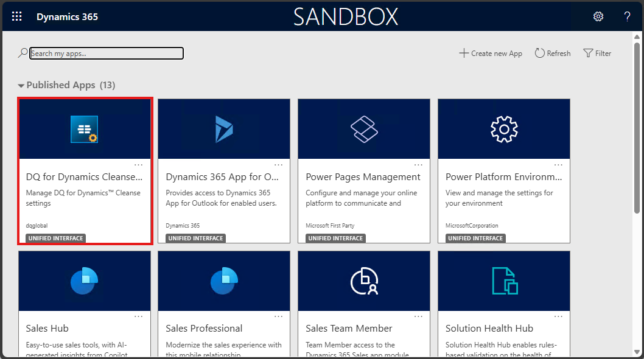
Task: Open Sales Team Member app icon
Action: [364, 281]
